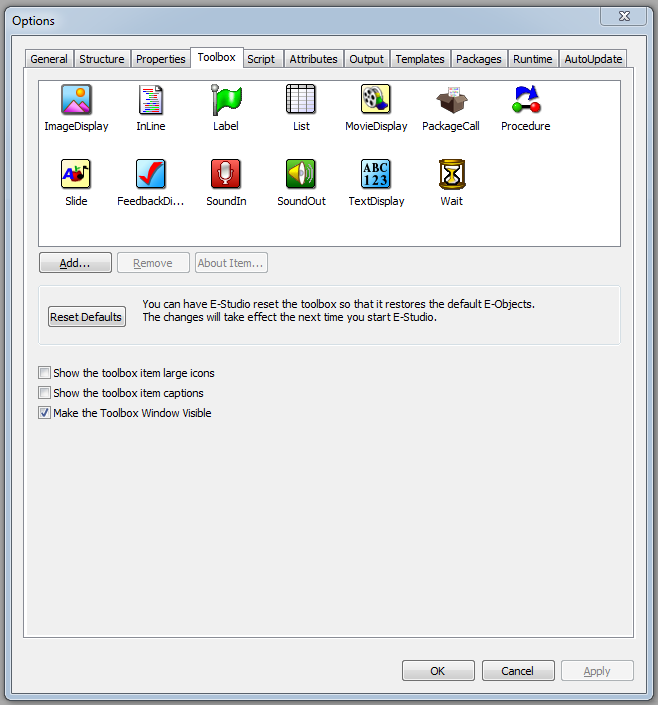This screenshot has height=705, width=658.
Task: Select the SoundOut speaker icon
Action: [301, 174]
